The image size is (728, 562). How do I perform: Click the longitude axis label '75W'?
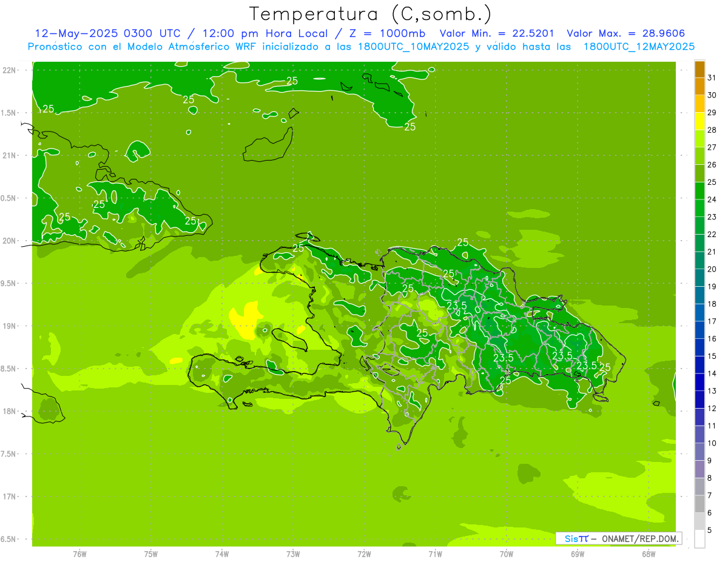(151, 554)
